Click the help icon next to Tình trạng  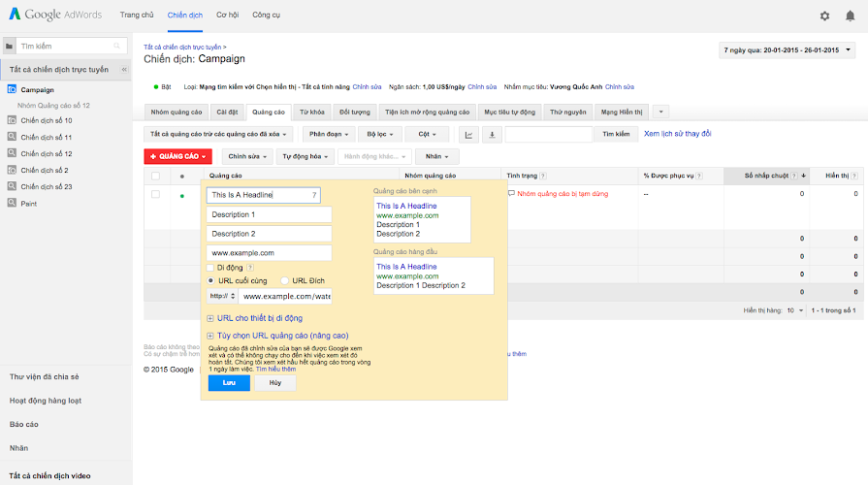click(543, 176)
